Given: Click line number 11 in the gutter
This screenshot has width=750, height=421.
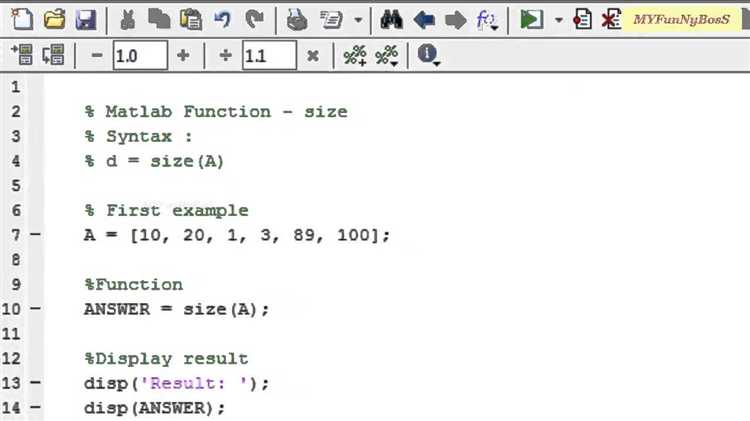Looking at the screenshot, I should tap(11, 333).
